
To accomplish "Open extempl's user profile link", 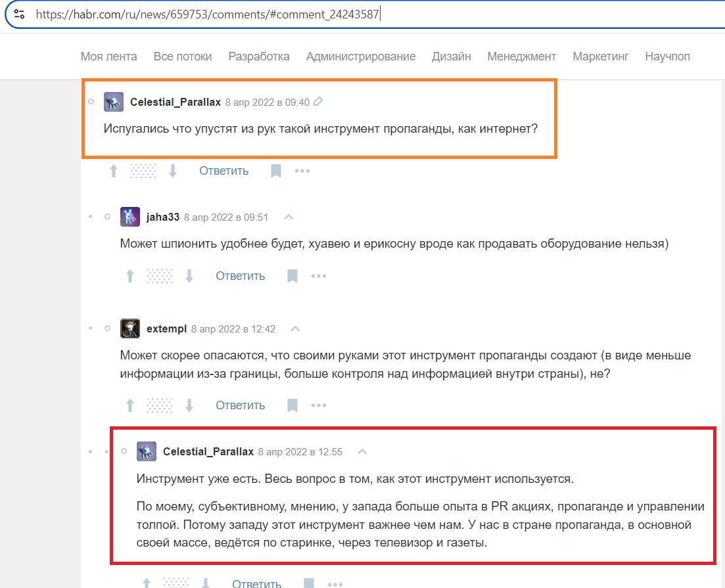I will tap(166, 328).
